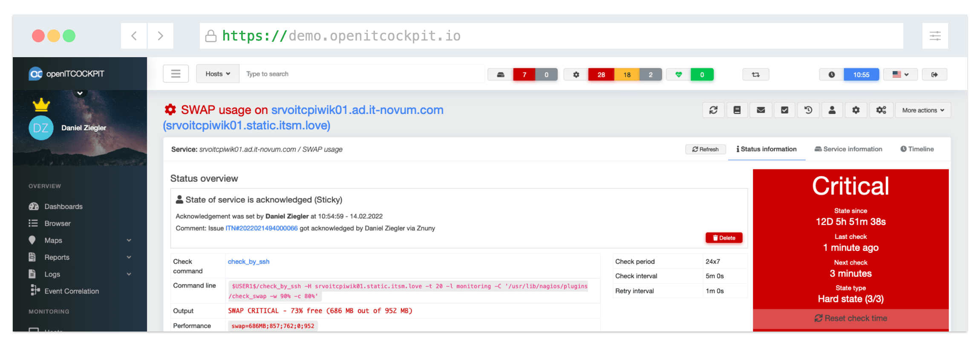This screenshot has height=346, width=980.
Task: Click the SWAP CRITICAL output text
Action: 320,311
